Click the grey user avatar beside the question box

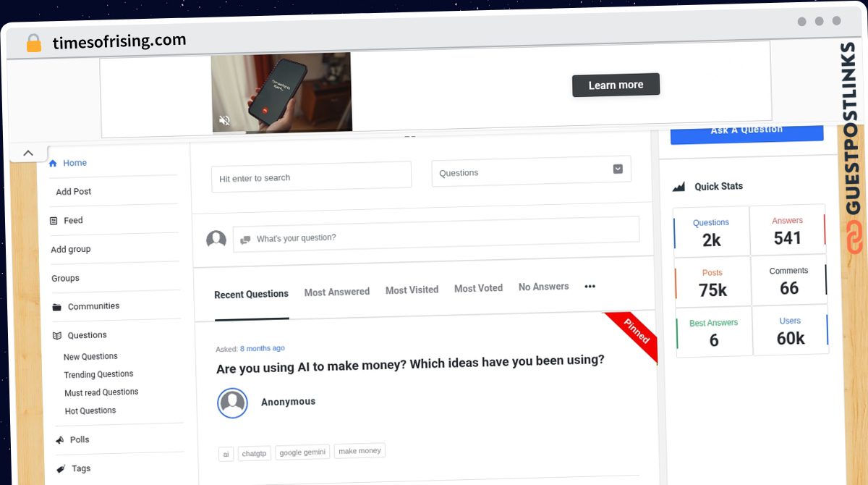216,239
